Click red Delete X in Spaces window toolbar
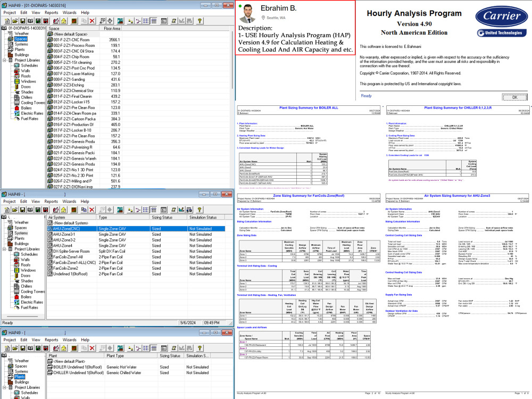 click(92, 21)
